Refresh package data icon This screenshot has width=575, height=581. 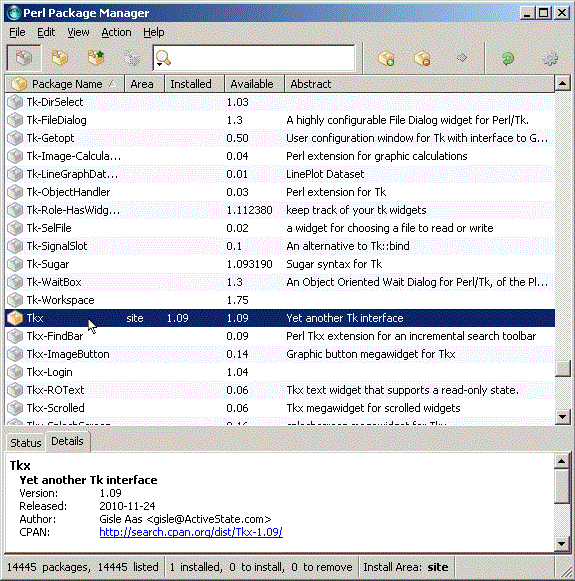[508, 59]
